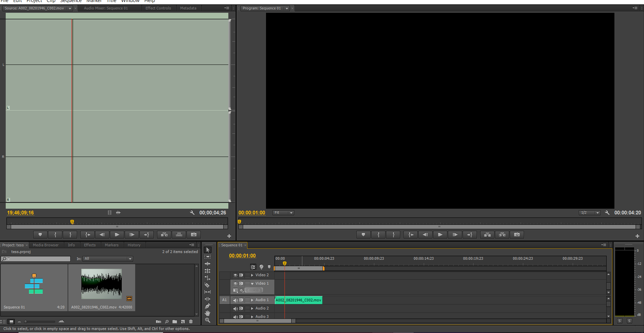Image resolution: width=644 pixels, height=333 pixels.
Task: Click thumbnail zoom slider in Project panel
Action: (x=40, y=322)
